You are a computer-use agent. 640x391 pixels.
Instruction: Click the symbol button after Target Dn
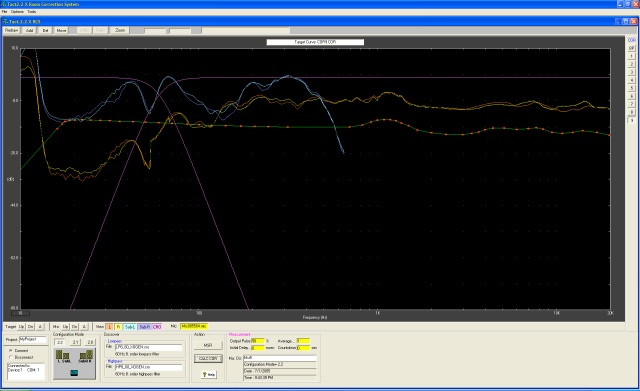click(40, 327)
